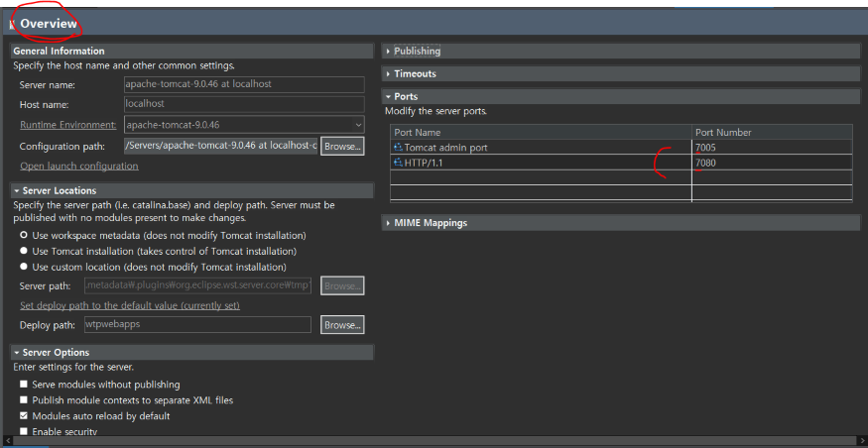Collapse the Ports section
Screen dimensions: 868x448
(x=389, y=97)
